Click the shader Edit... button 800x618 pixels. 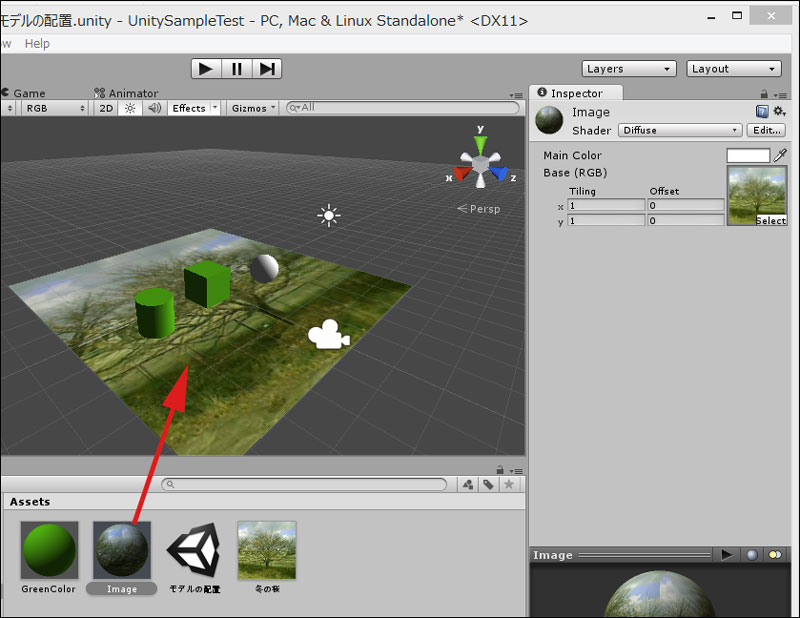pyautogui.click(x=766, y=130)
